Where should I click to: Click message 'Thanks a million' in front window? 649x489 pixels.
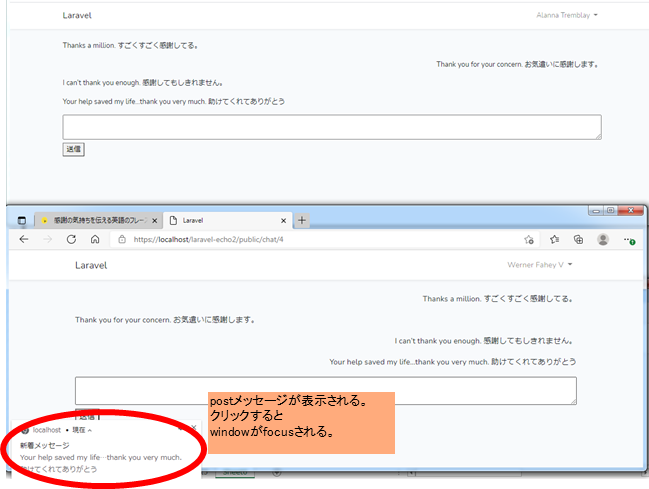[x=498, y=299]
